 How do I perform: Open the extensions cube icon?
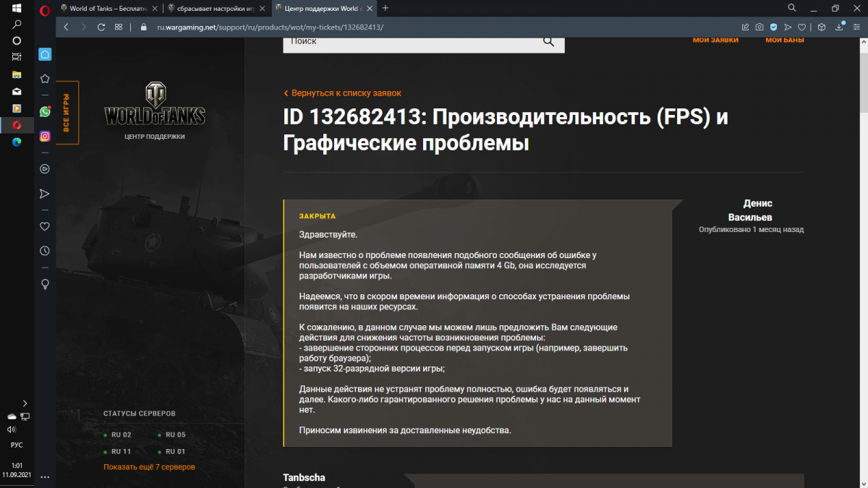(x=822, y=27)
